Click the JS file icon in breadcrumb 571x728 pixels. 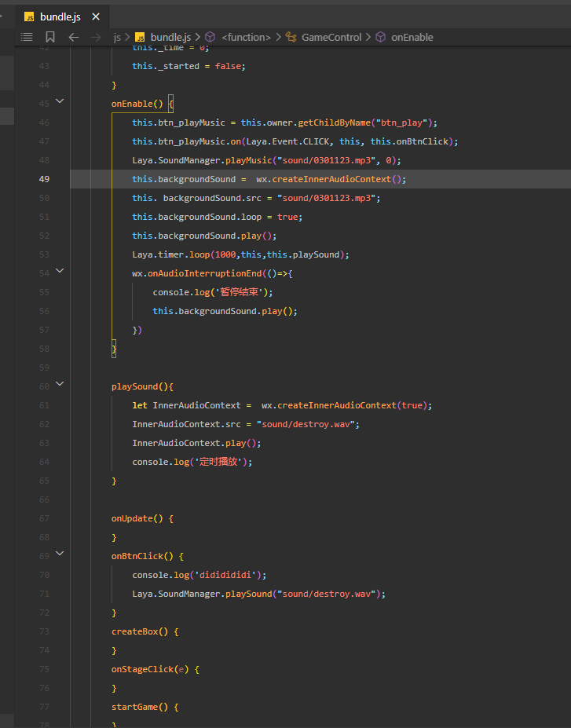(140, 37)
